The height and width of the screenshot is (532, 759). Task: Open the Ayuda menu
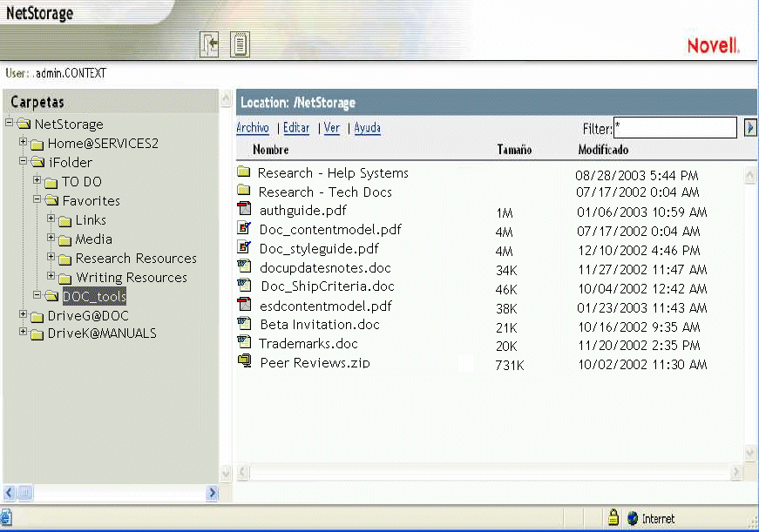[368, 128]
